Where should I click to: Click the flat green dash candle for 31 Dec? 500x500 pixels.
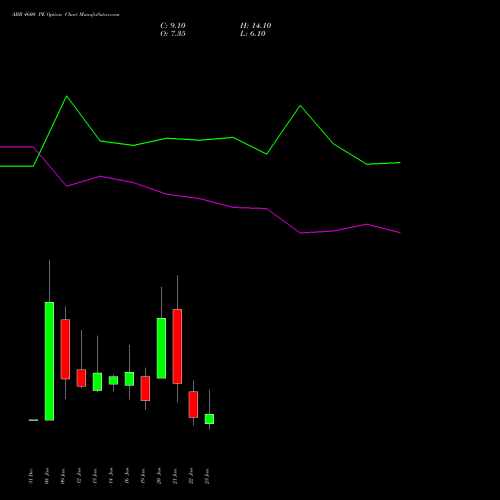click(33, 420)
